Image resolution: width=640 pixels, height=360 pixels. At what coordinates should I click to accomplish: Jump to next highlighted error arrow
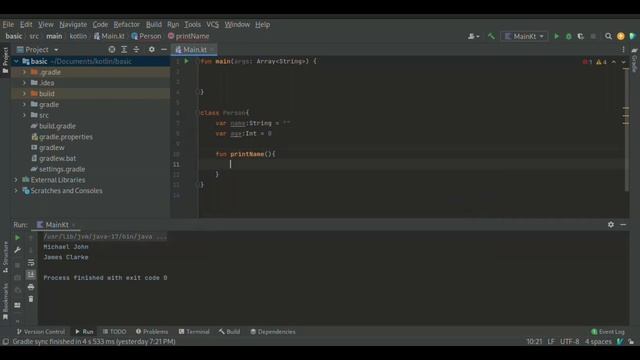coord(624,62)
